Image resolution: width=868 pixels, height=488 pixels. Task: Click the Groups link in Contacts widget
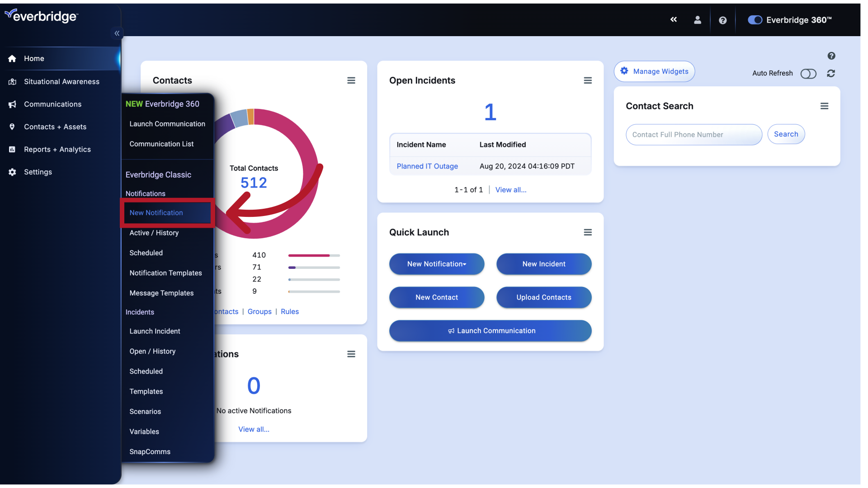pyautogui.click(x=259, y=312)
